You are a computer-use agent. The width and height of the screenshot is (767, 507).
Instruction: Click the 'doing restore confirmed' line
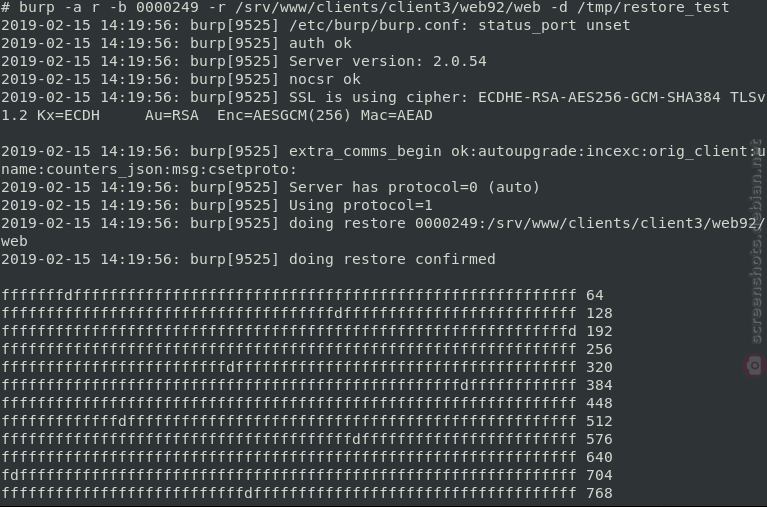coord(248,259)
